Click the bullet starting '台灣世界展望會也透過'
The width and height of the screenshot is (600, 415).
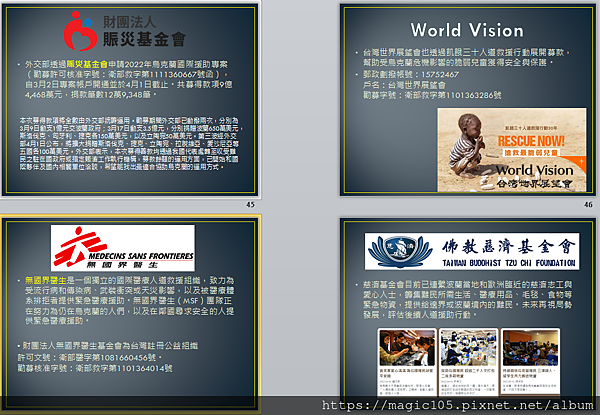pos(466,57)
